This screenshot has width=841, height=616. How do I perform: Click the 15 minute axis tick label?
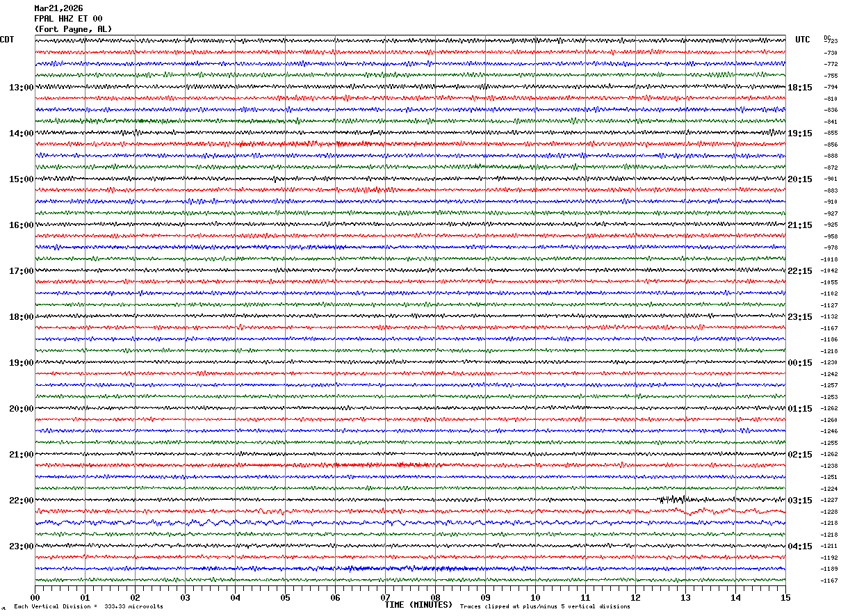pyautogui.click(x=785, y=598)
